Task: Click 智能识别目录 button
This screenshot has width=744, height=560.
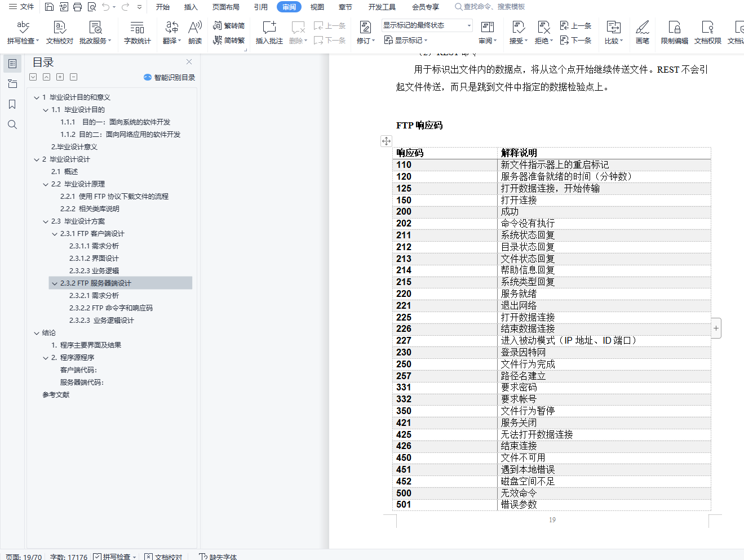Action: click(169, 77)
